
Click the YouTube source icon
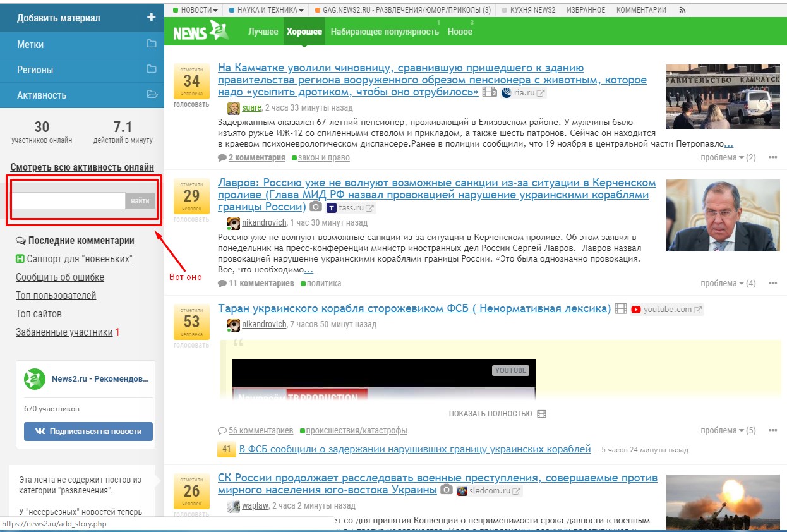(636, 310)
